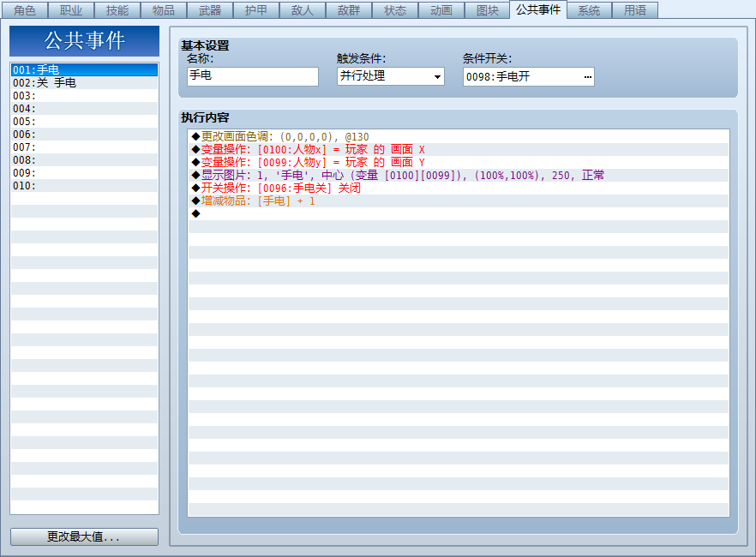
Task: Select empty common event 007
Action: 84,147
